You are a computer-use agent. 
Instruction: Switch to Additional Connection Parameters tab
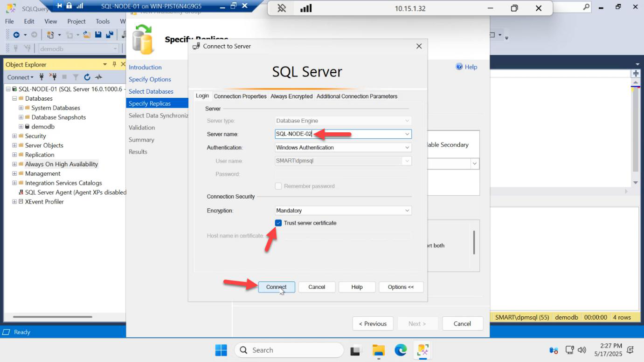pyautogui.click(x=357, y=96)
